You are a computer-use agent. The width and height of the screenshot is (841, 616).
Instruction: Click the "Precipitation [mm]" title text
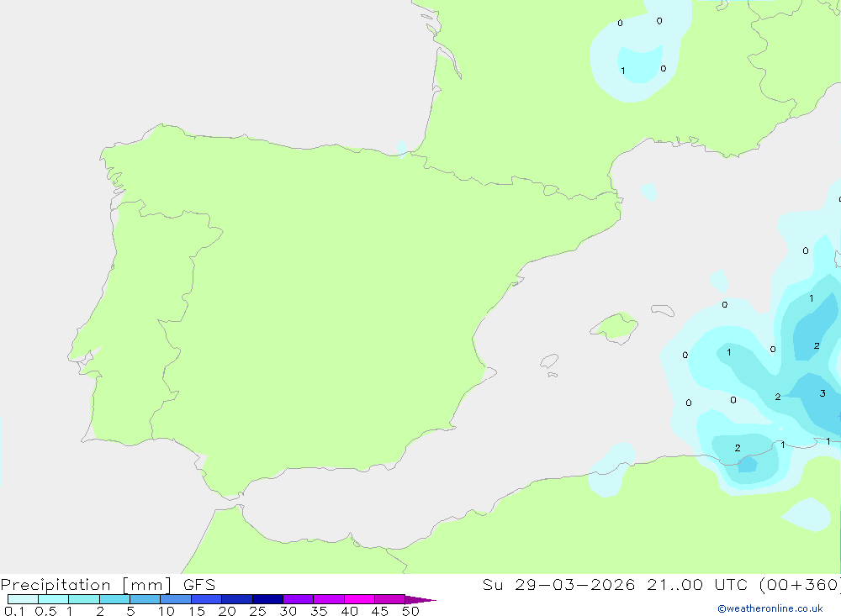tap(87, 585)
